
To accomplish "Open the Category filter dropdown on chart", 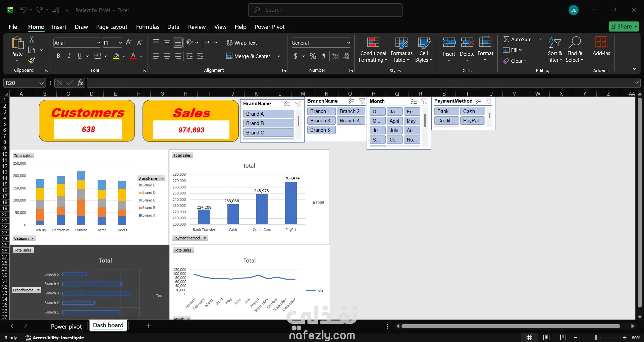I will 33,238.
